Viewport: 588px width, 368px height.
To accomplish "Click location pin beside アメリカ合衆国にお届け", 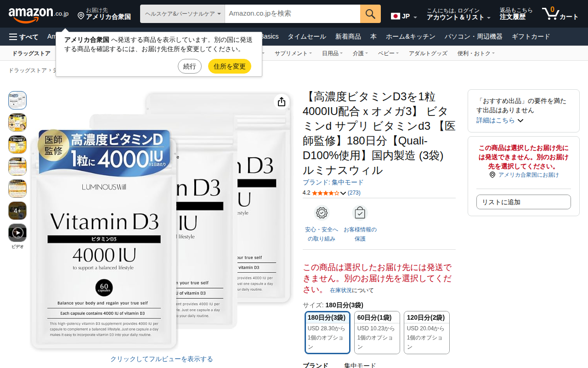I will [x=492, y=175].
